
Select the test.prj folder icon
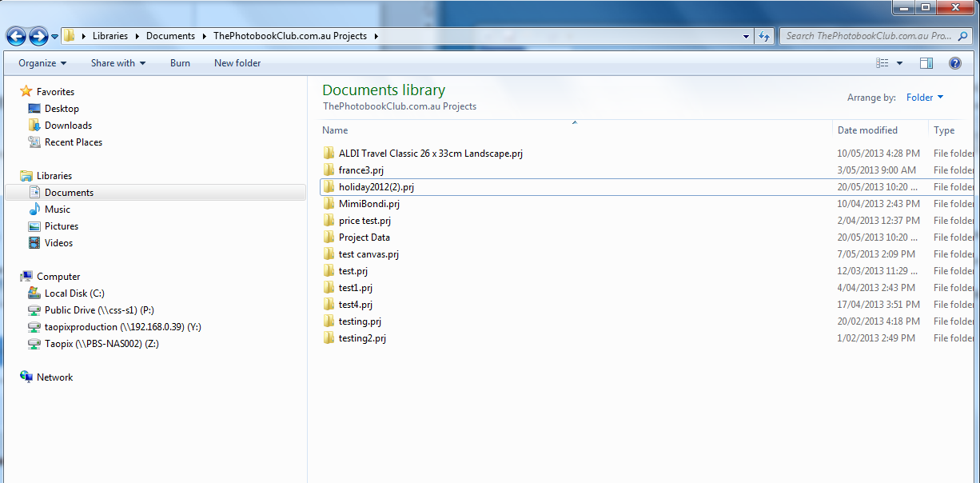click(x=329, y=271)
